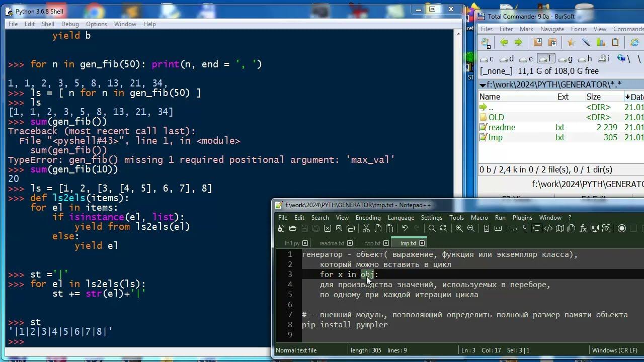This screenshot has height=362, width=644.
Task: Cut selection with Notepad++ scissors icon
Action: pos(366,228)
